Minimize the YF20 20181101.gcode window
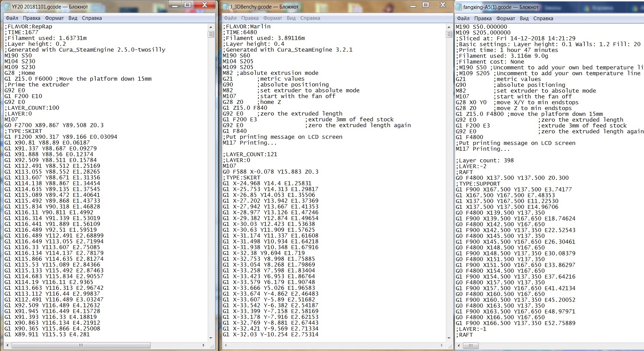This screenshot has width=644, height=351. pos(175,5)
